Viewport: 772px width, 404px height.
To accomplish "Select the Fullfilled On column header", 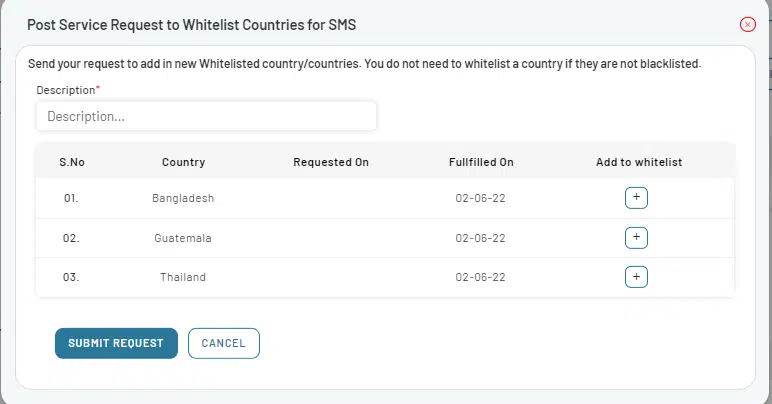I will click(x=481, y=162).
